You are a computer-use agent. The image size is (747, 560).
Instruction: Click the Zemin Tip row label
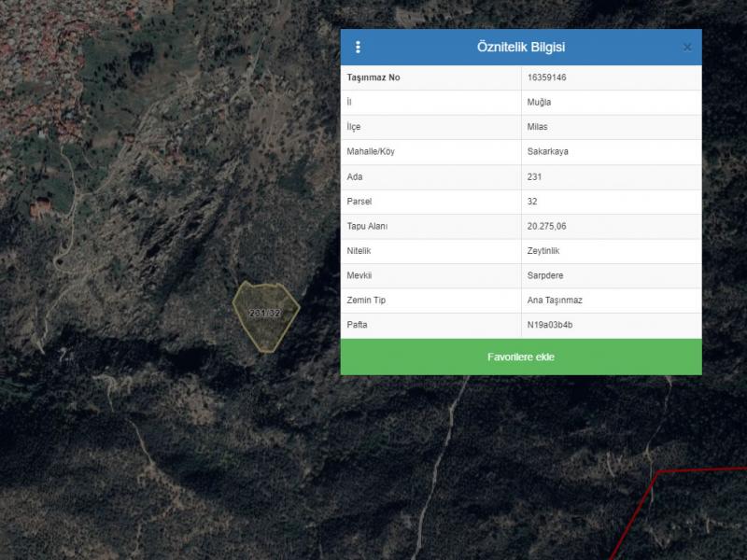366,301
